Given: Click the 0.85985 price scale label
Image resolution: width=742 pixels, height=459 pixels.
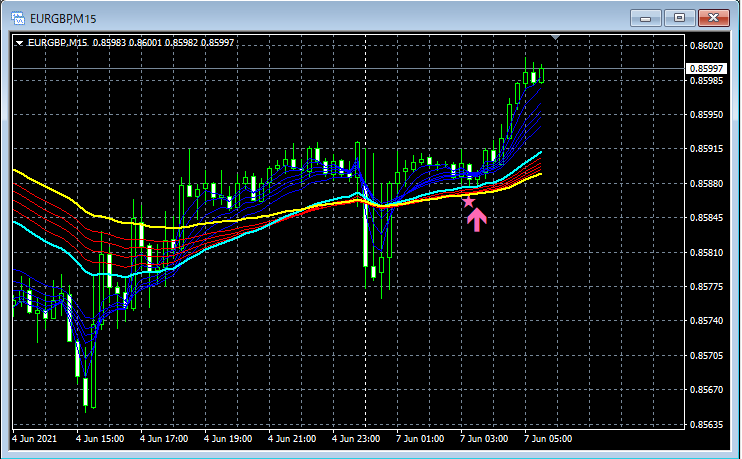Looking at the screenshot, I should [x=706, y=80].
